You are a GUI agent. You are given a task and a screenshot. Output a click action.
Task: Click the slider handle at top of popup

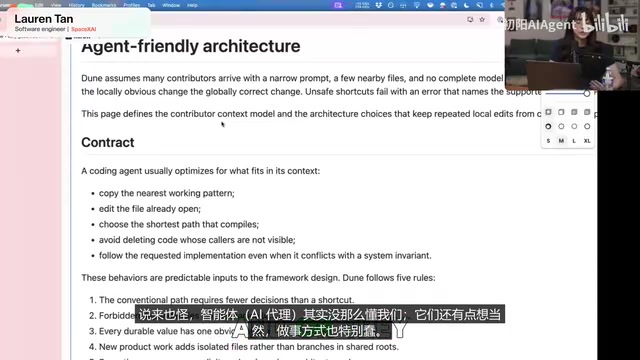click(587, 93)
